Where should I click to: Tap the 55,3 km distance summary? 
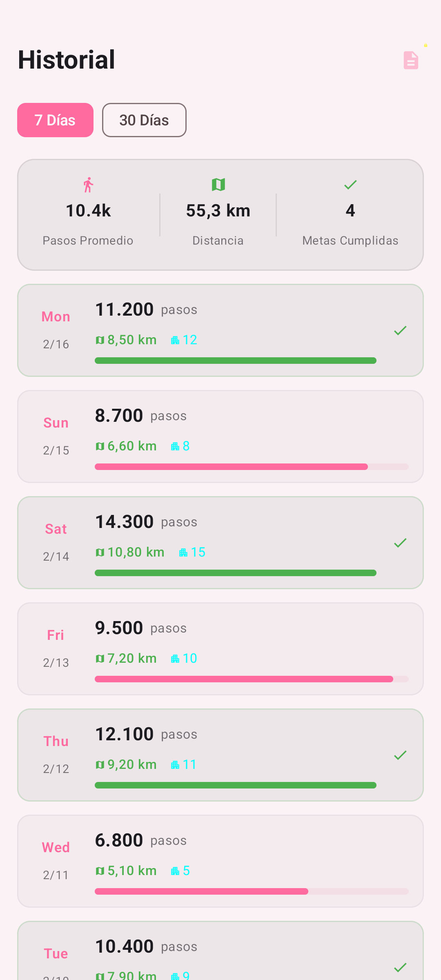(x=218, y=211)
